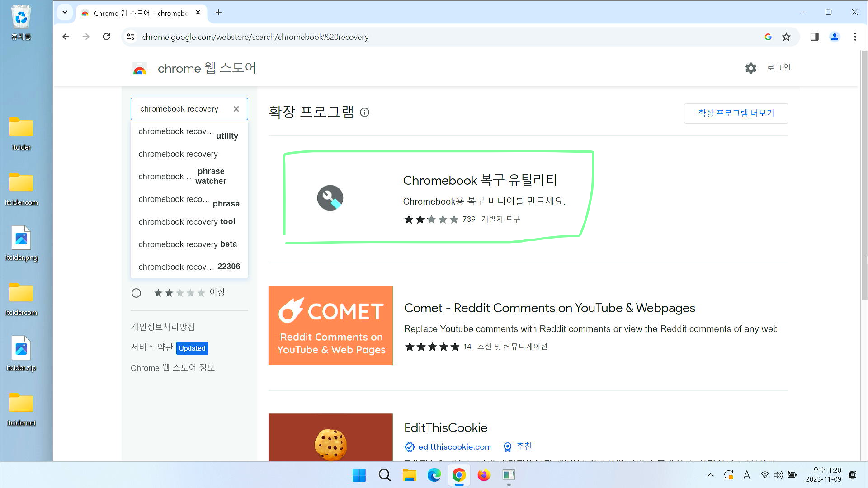Image resolution: width=868 pixels, height=488 pixels.
Task: Click the 로그인 link
Action: 778,68
